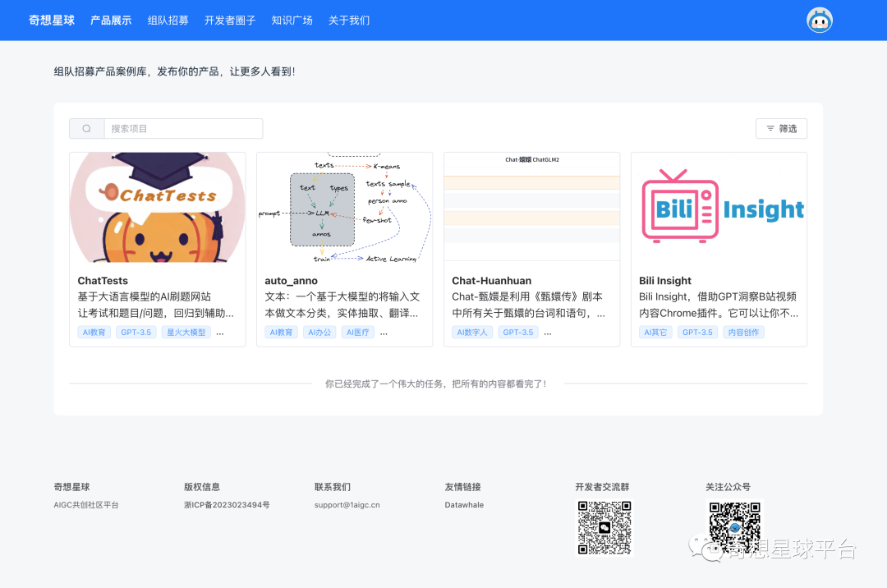Open the 产品展示 nav tab
This screenshot has height=588, width=887.
point(111,21)
